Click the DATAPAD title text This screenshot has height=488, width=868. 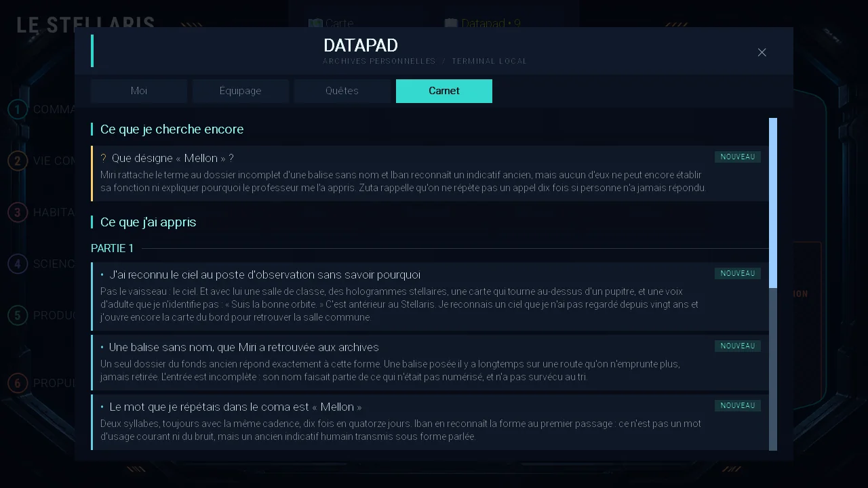(361, 45)
